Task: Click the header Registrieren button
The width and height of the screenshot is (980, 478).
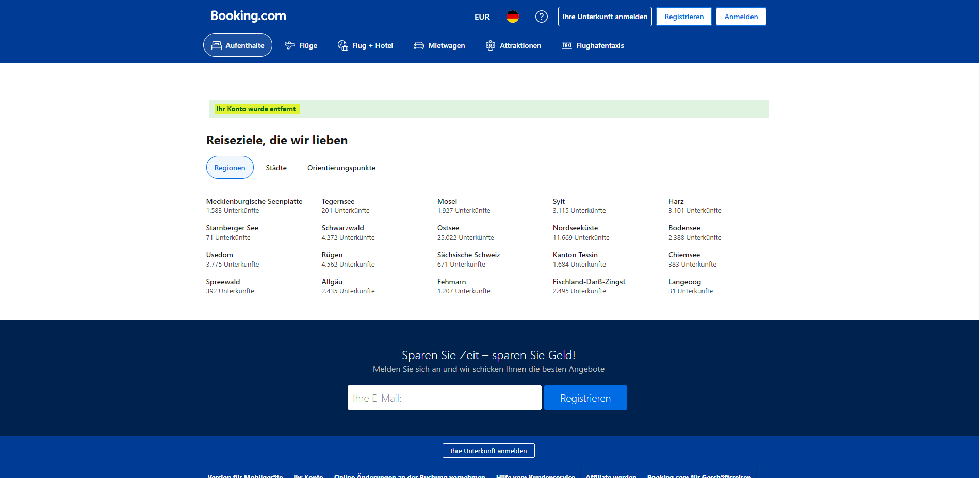Action: click(x=683, y=17)
